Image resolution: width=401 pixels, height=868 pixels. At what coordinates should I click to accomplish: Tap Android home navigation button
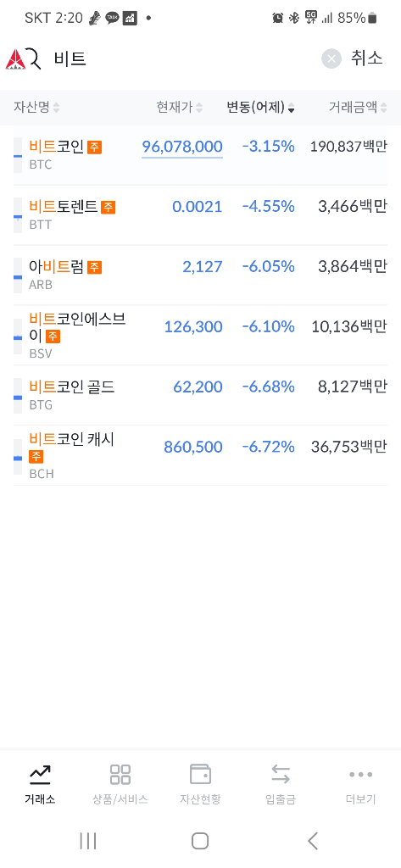click(x=200, y=841)
